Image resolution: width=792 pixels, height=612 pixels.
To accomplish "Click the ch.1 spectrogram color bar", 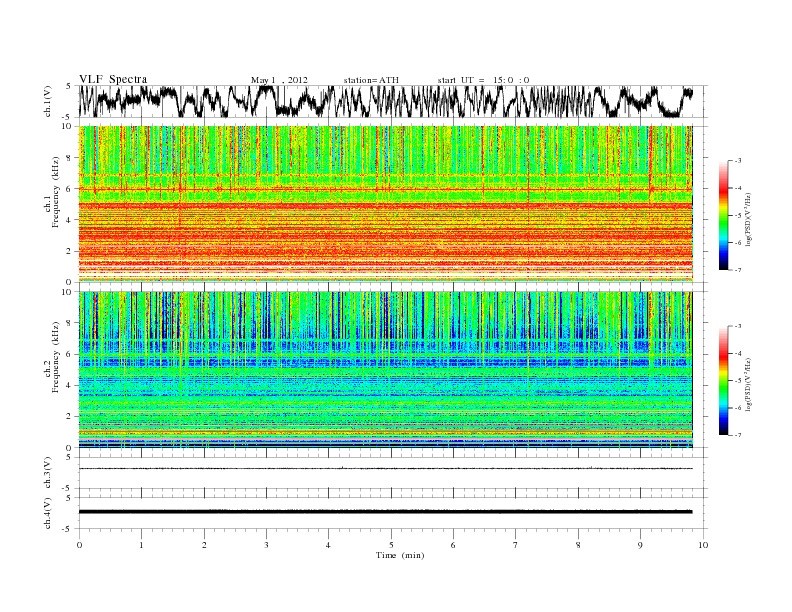I will tap(724, 215).
